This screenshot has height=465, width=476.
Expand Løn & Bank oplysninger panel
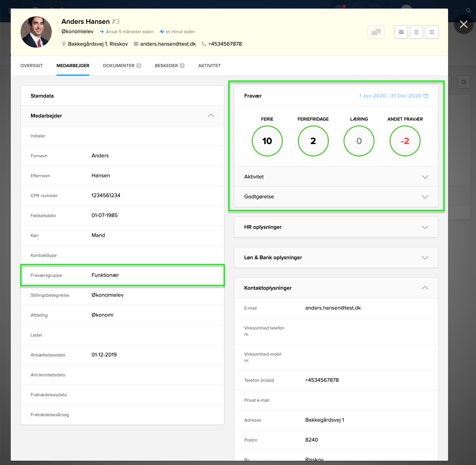[425, 258]
